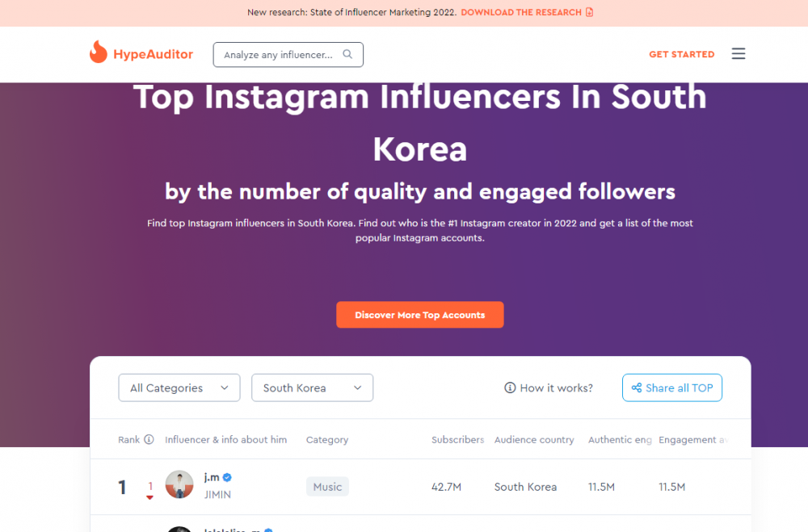This screenshot has height=532, width=808.
Task: Click the info icon beside How it works
Action: (x=510, y=387)
